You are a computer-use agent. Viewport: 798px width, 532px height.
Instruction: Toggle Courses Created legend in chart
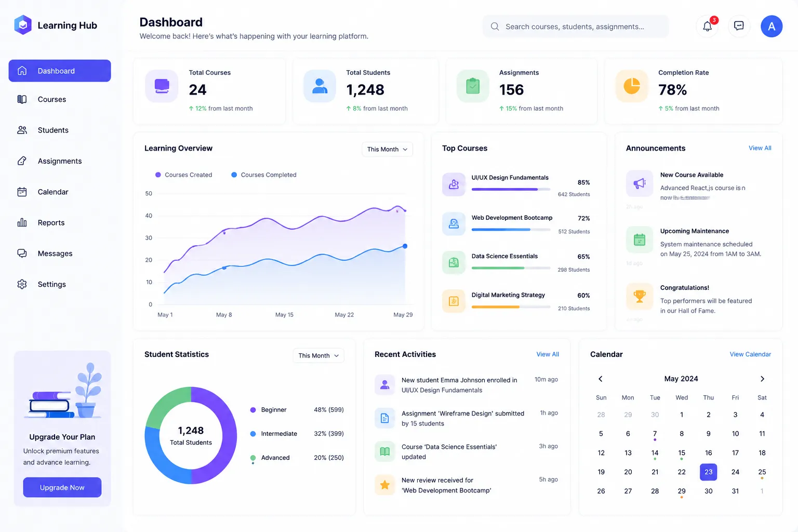183,175
